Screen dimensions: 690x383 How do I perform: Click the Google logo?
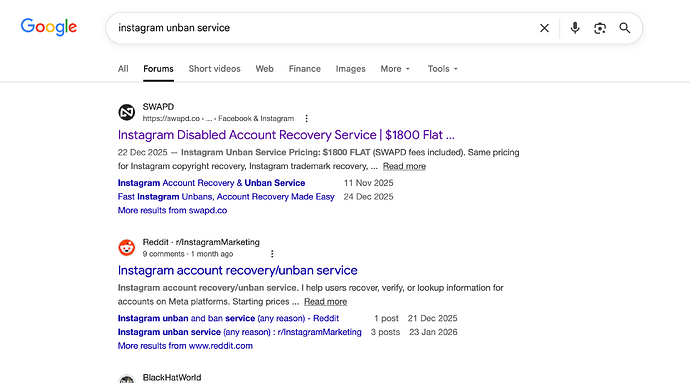49,27
